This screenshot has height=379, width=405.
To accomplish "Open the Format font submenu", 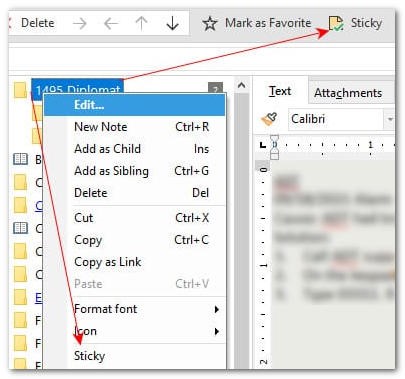I will 134,309.
